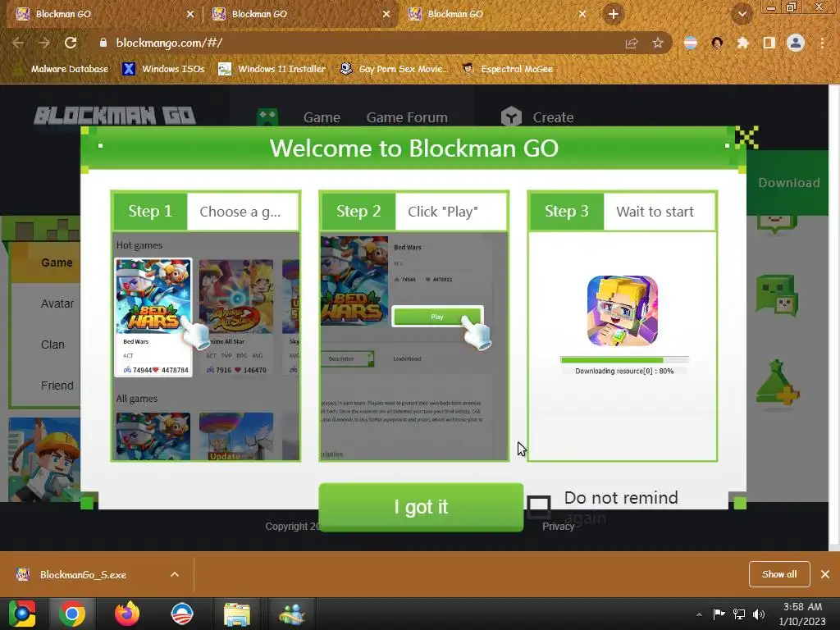Open the Chrome profile avatar
The height and width of the screenshot is (630, 840).
(796, 43)
